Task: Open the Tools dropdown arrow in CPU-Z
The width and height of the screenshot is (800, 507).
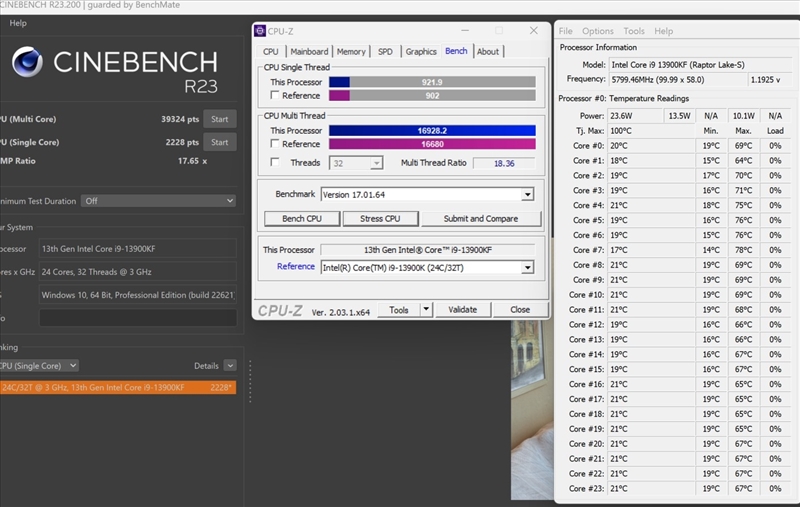Action: pos(426,309)
